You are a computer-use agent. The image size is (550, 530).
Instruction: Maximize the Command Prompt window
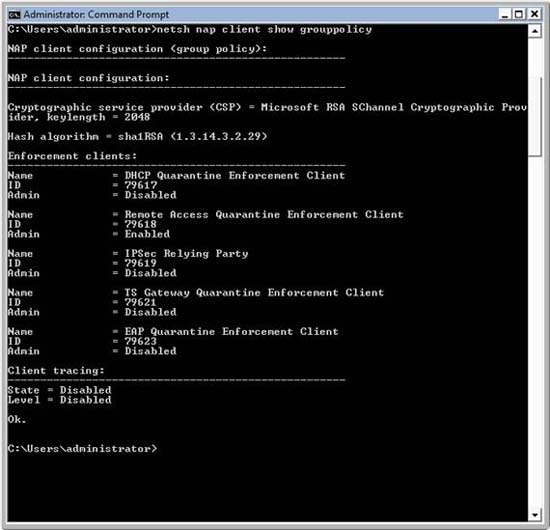[519, 14]
